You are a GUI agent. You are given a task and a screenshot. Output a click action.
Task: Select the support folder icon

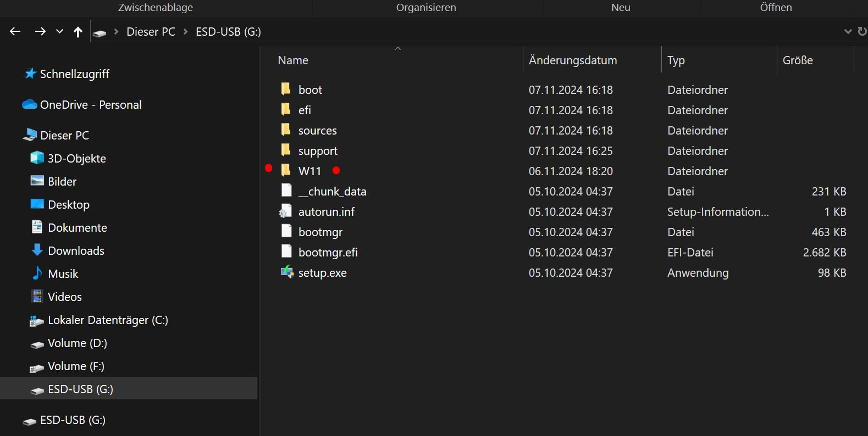[286, 150]
